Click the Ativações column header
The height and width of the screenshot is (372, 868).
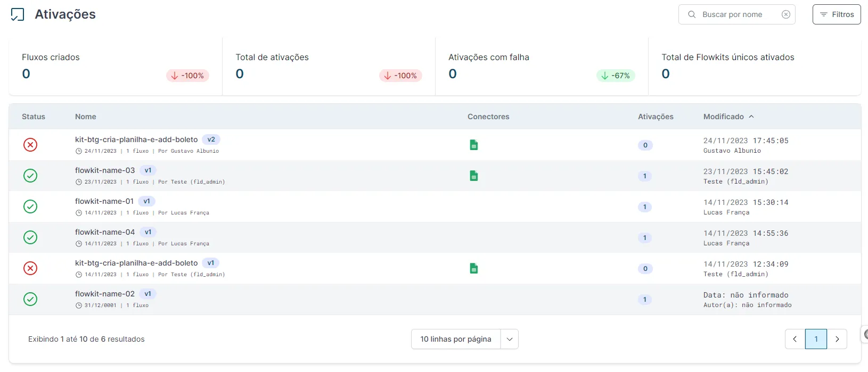click(x=656, y=117)
